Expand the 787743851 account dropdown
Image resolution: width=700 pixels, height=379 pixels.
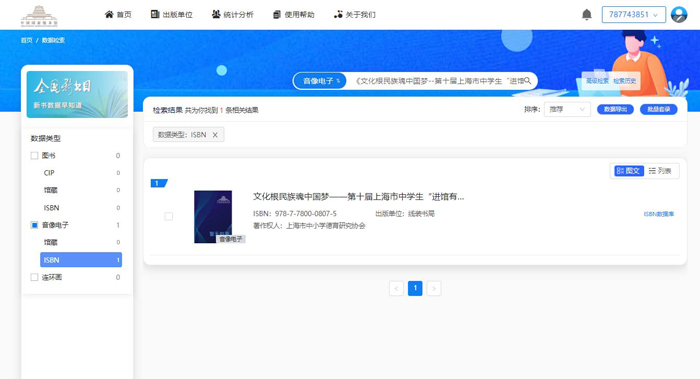point(633,15)
